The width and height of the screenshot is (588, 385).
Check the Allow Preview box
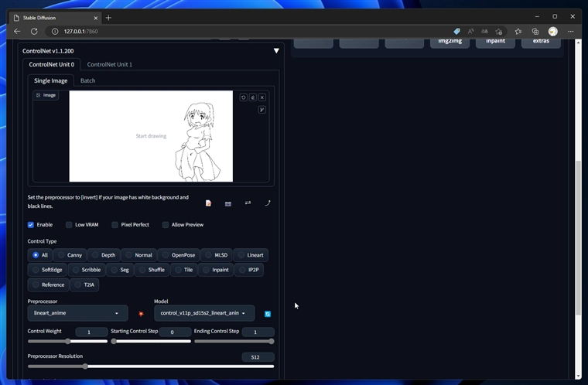pyautogui.click(x=166, y=225)
